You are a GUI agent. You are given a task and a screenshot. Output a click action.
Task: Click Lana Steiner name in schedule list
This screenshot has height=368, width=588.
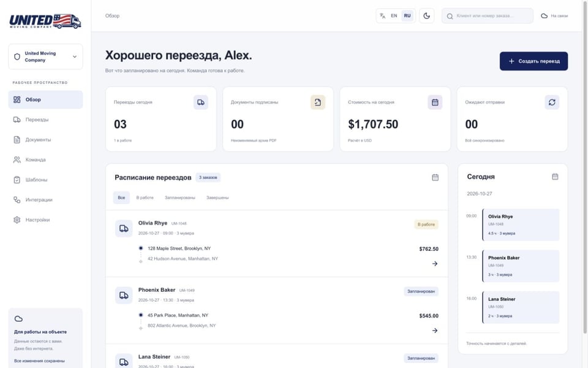pos(154,357)
